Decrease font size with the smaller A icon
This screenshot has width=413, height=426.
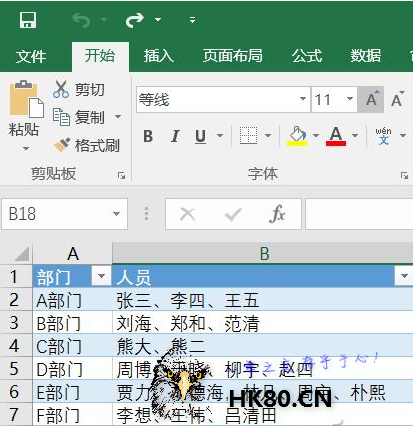point(397,99)
